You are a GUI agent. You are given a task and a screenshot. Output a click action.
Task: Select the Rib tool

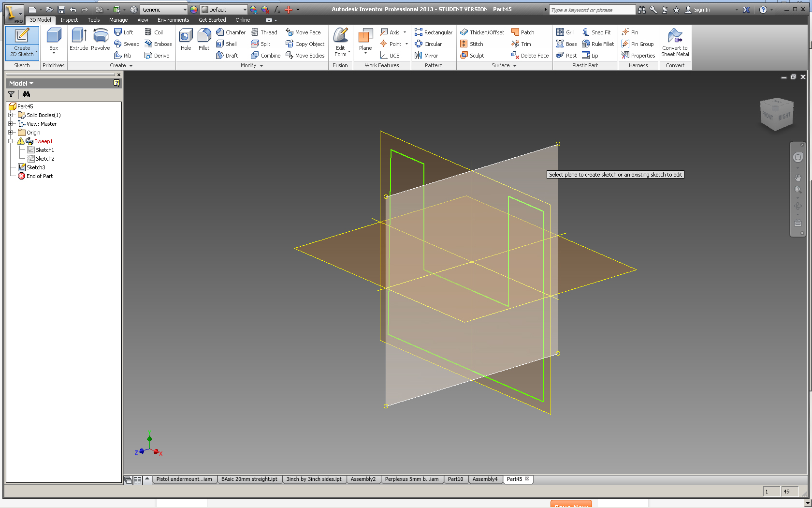pyautogui.click(x=123, y=55)
